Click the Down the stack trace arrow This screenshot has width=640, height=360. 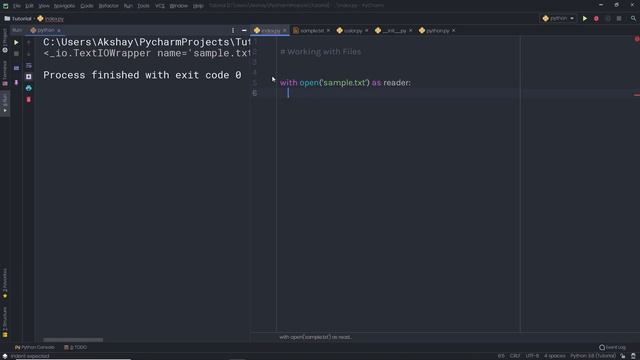(x=29, y=53)
